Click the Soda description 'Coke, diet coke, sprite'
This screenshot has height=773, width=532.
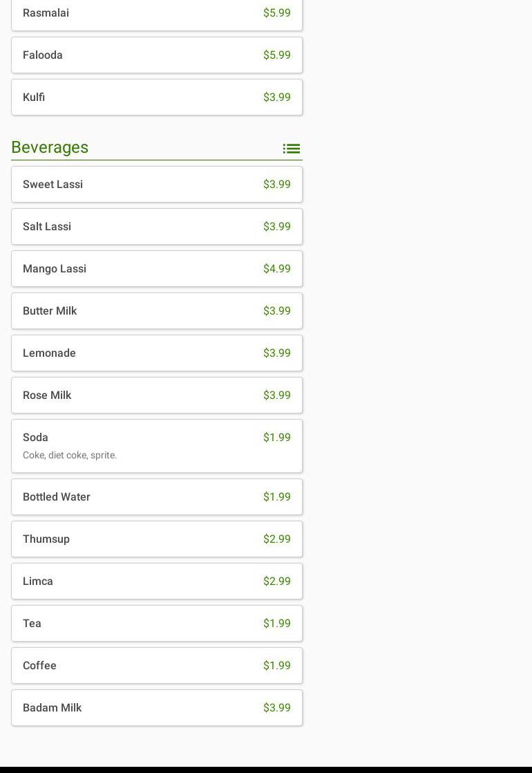[70, 456]
